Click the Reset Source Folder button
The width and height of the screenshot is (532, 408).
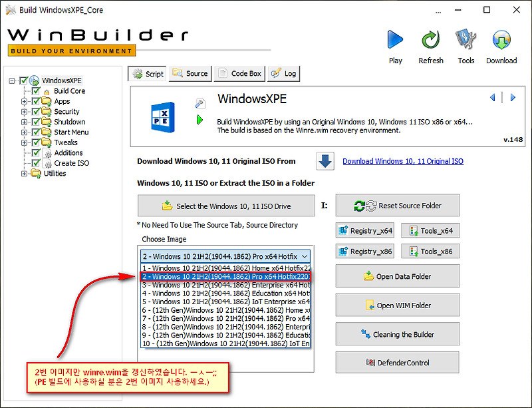tap(398, 206)
